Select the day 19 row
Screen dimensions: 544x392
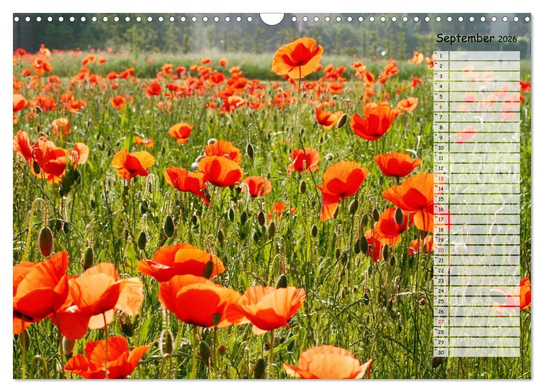[477, 240]
